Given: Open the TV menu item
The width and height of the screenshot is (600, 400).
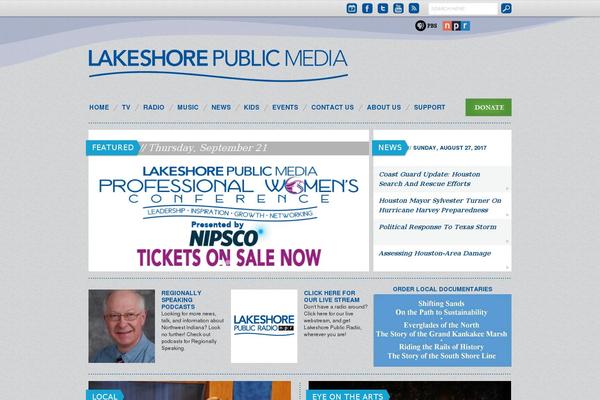Looking at the screenshot, I should pos(126,108).
